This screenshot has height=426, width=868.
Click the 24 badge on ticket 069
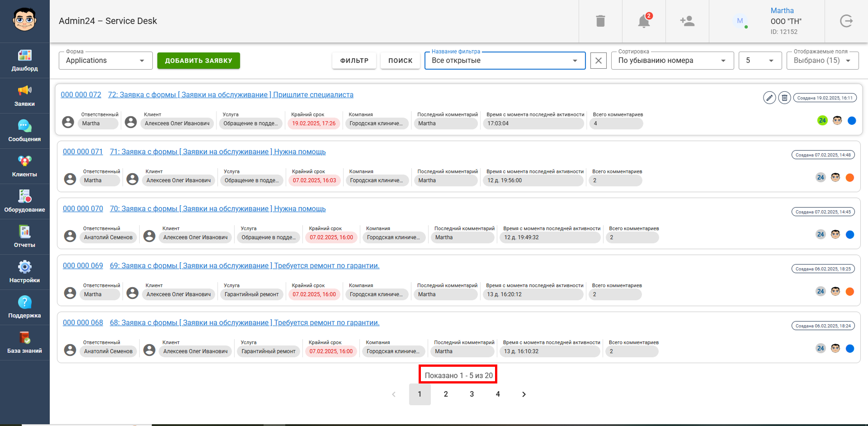[x=821, y=291]
